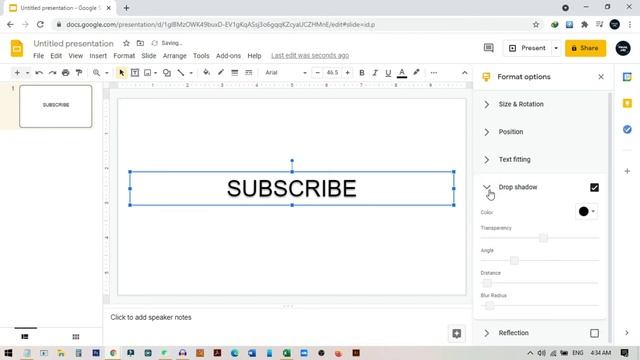The width and height of the screenshot is (640, 360).
Task: Open the Arrange menu
Action: pyautogui.click(x=174, y=56)
